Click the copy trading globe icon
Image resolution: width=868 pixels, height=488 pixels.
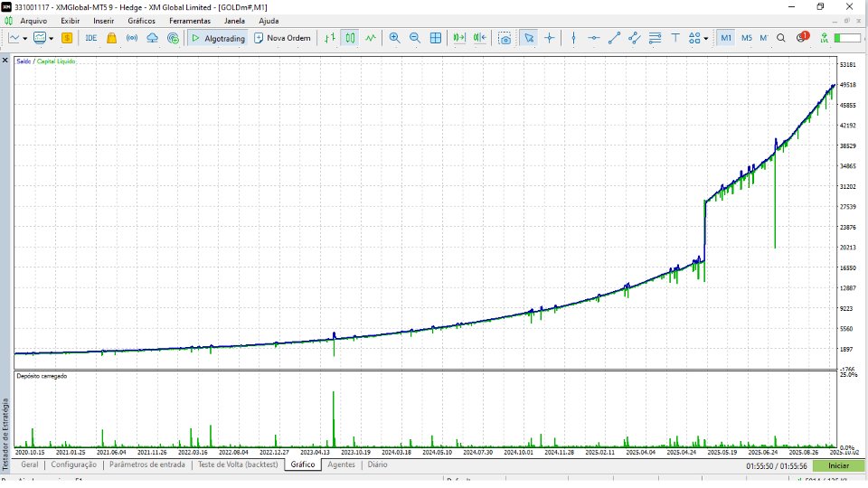pos(173,38)
